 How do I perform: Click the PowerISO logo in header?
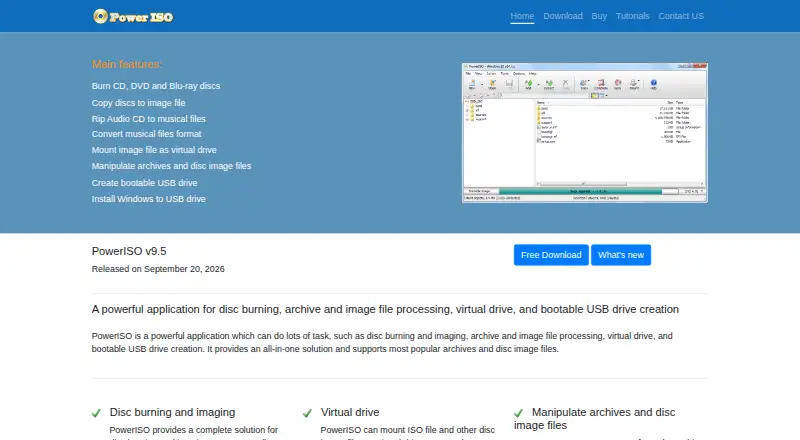[x=133, y=17]
